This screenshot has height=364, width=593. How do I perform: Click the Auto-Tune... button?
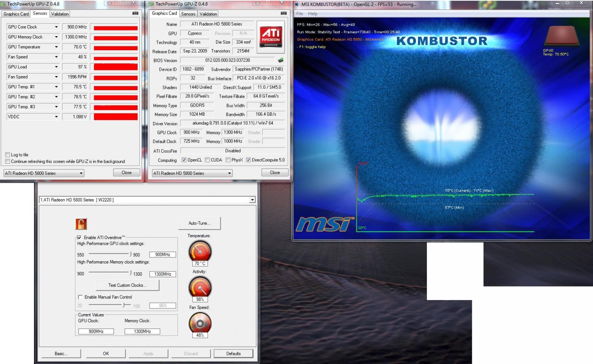pyautogui.click(x=199, y=223)
